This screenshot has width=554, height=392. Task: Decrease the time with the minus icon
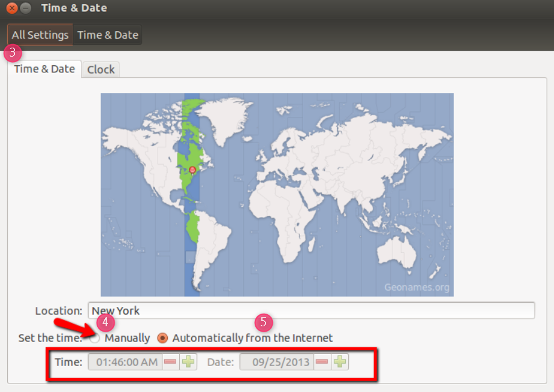tap(171, 362)
